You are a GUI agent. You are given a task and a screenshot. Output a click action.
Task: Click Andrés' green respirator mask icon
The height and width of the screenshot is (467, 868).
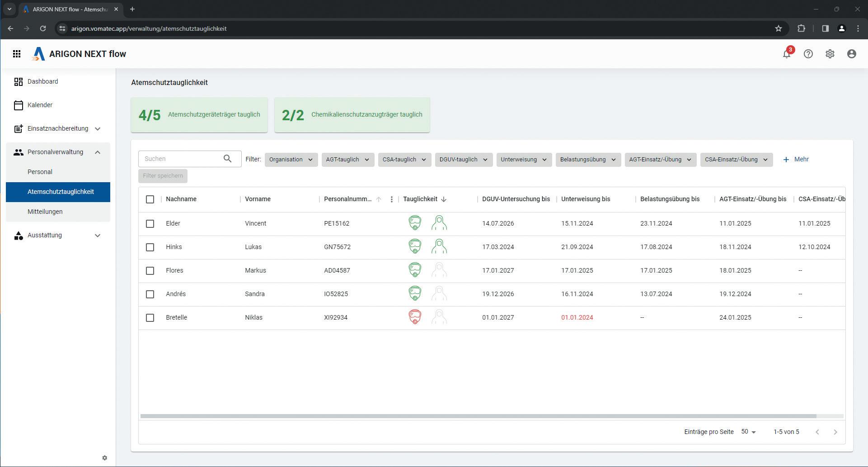pos(415,293)
